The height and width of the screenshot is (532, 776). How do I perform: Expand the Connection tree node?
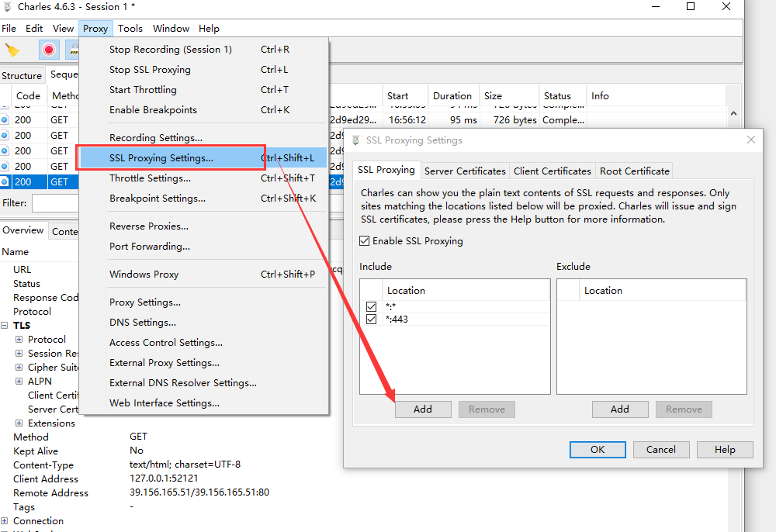pos(5,521)
